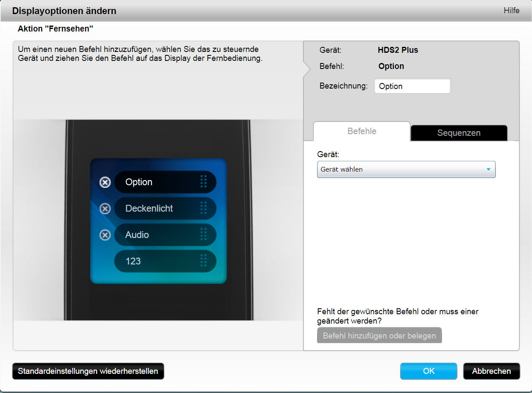The image size is (532, 393).
Task: Select the Deckenlicht entry on remote display
Action: (157, 208)
